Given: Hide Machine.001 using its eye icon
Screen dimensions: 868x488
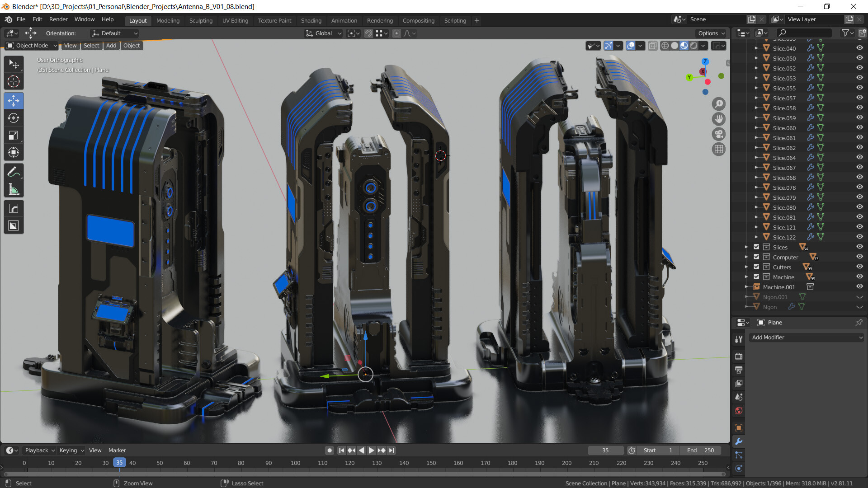Looking at the screenshot, I should 859,286.
